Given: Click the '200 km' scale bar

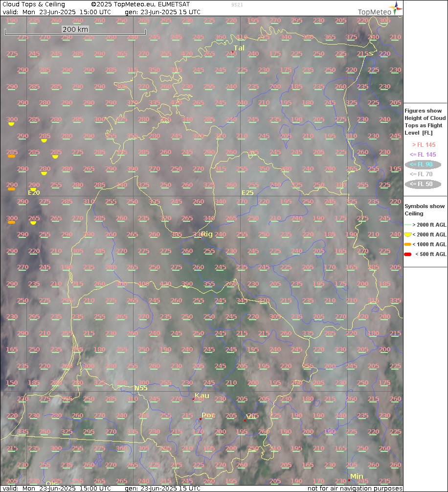Looking at the screenshot, I should point(75,31).
